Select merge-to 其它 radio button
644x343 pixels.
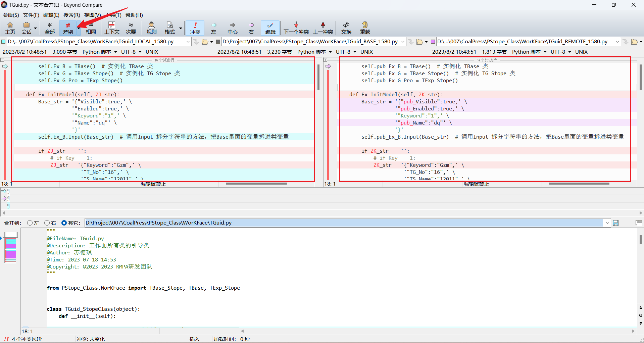[x=64, y=223]
